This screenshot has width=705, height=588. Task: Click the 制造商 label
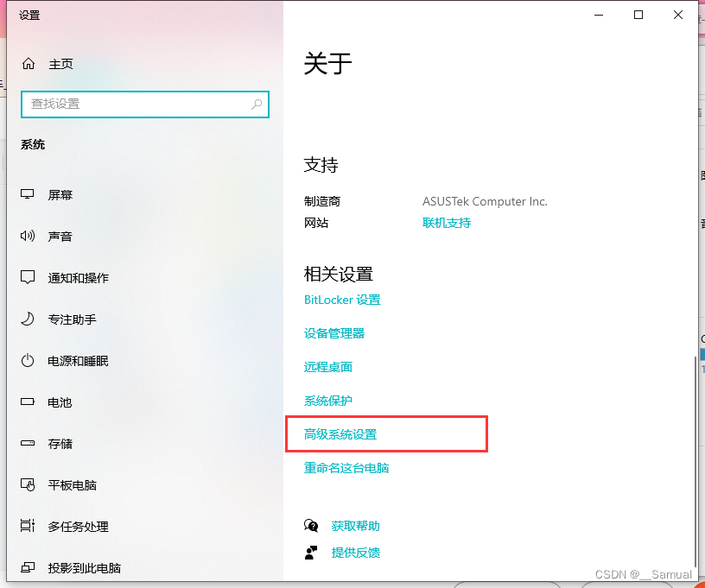click(322, 201)
